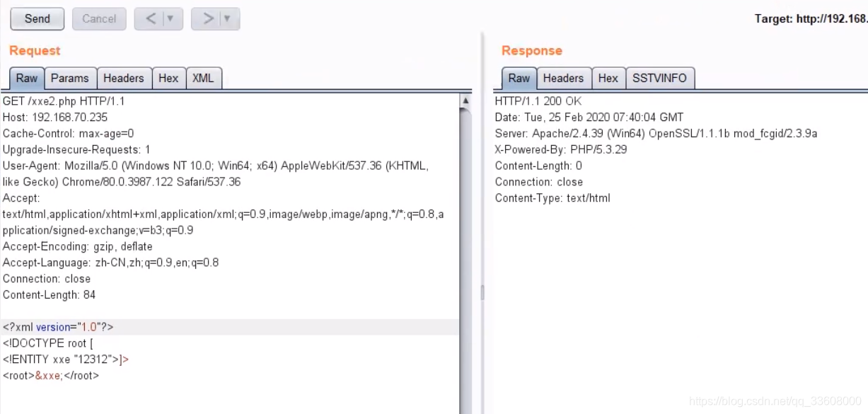Click the 'Cache-Control: max-age=0' line

pos(69,134)
